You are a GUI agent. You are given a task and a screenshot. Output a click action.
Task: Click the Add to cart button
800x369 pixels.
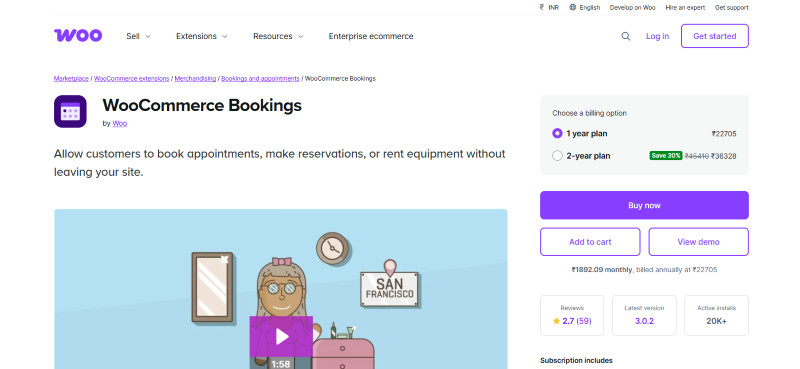(x=590, y=242)
